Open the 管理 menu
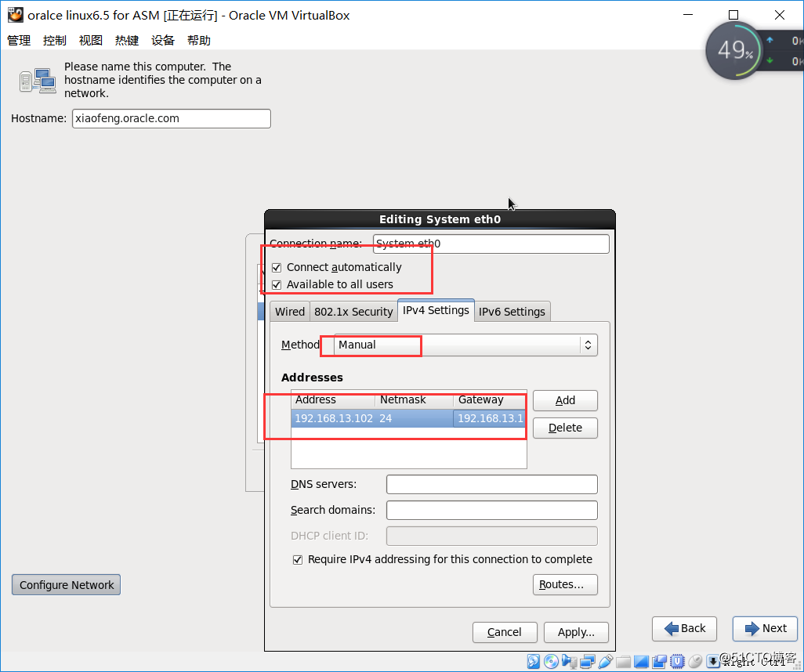804x672 pixels. [x=19, y=41]
